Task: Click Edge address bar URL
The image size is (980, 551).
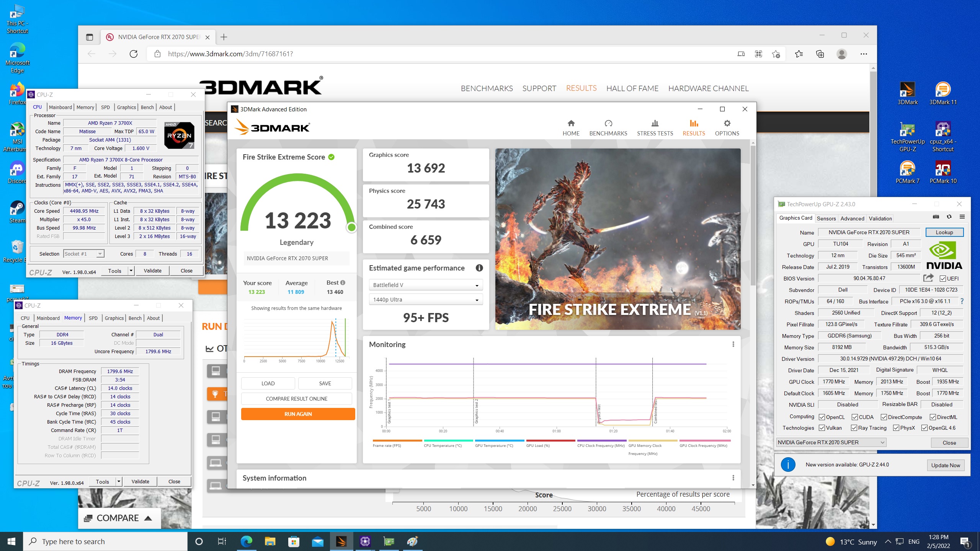Action: [x=230, y=54]
